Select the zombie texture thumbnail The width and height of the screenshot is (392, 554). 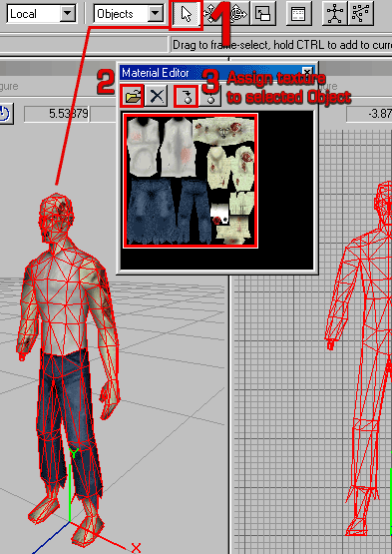click(191, 181)
